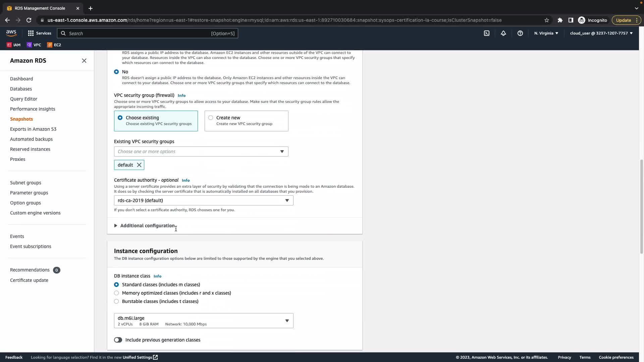644x362 pixels.
Task: Open the IAM bookmark shortcut
Action: (13, 45)
